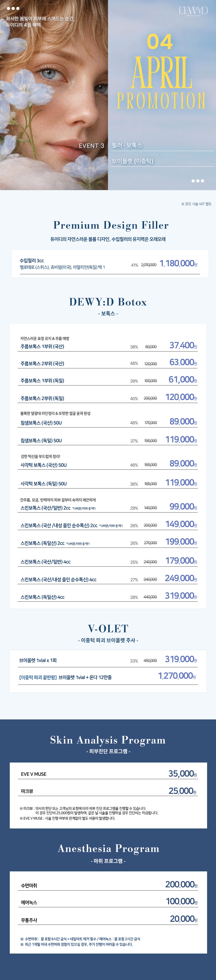Select the 무통주사 anesthesia option

29,920
